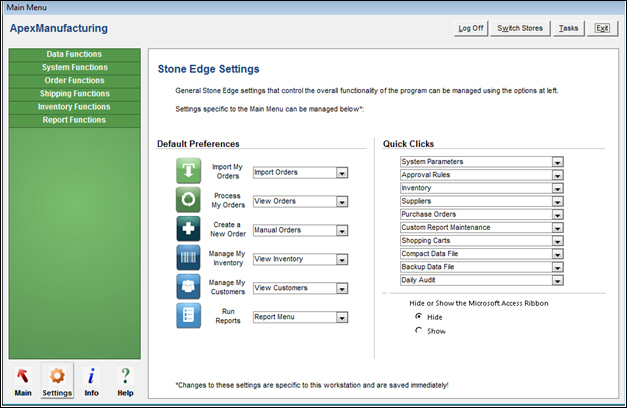Screen dimensions: 627x408
Task: Open the Import Orders dropdown arrow
Action: 342,173
